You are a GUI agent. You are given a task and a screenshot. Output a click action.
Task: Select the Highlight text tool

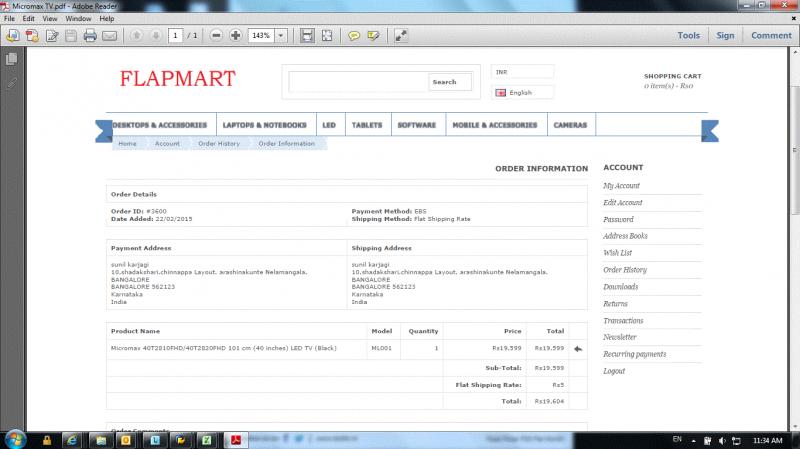(x=373, y=36)
